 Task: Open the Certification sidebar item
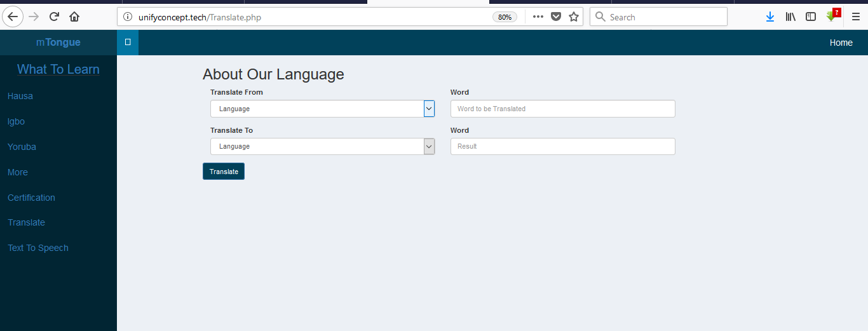tap(31, 198)
